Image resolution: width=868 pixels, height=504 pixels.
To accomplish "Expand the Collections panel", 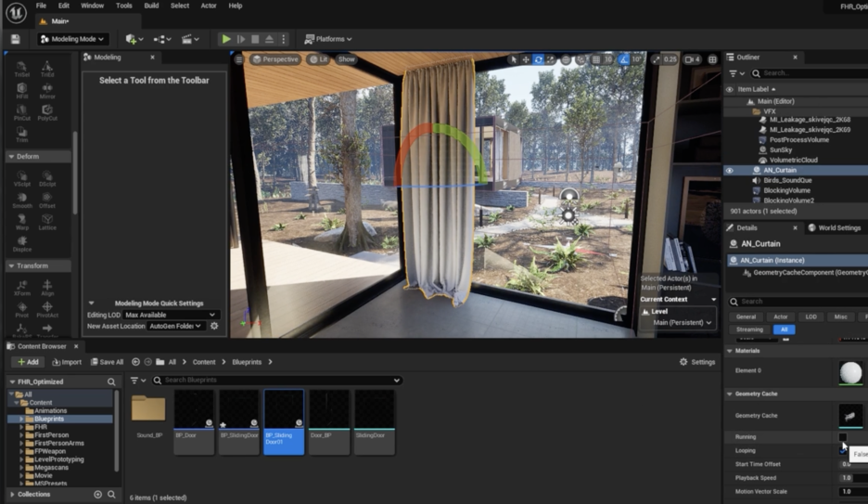I will click(12, 494).
